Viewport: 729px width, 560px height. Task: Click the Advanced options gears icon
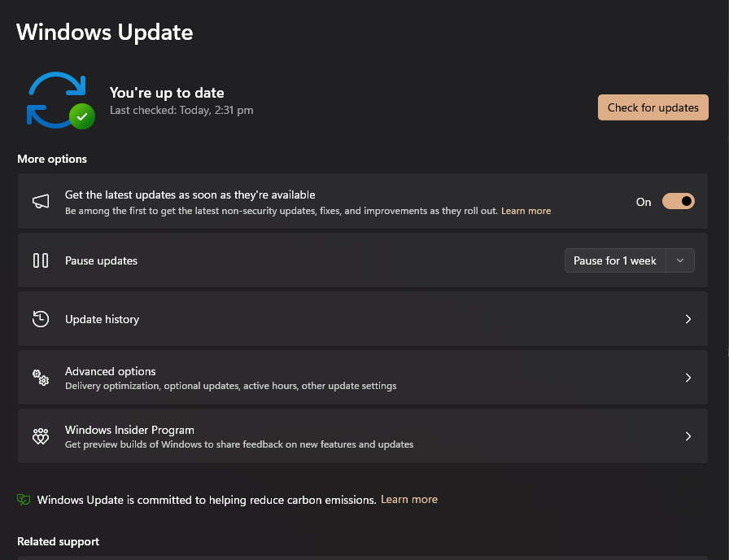[x=41, y=378]
